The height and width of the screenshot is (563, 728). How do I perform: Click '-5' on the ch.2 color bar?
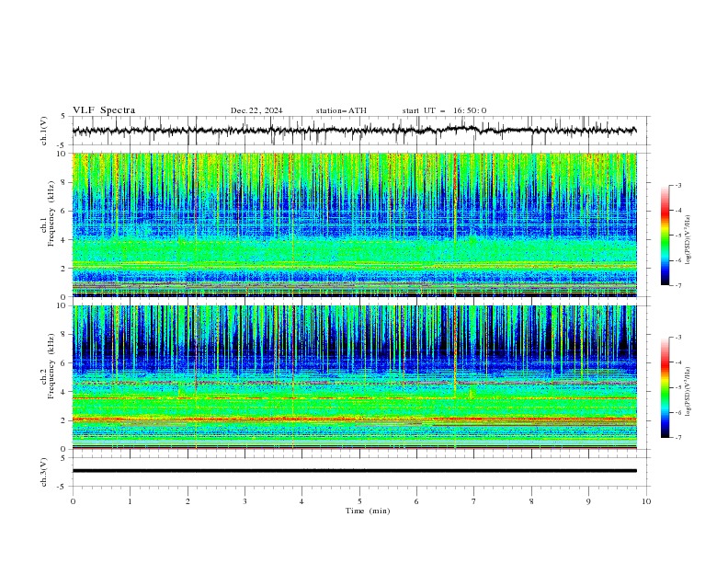677,387
